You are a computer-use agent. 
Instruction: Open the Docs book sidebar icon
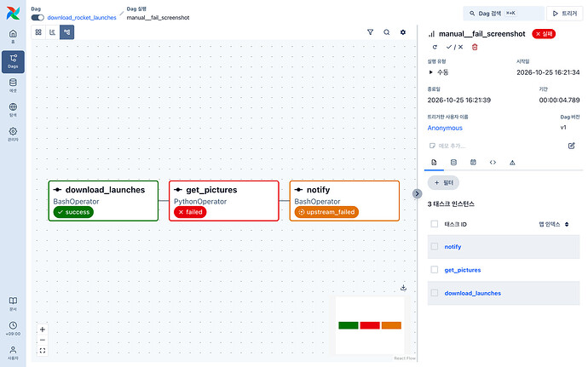pyautogui.click(x=13, y=304)
